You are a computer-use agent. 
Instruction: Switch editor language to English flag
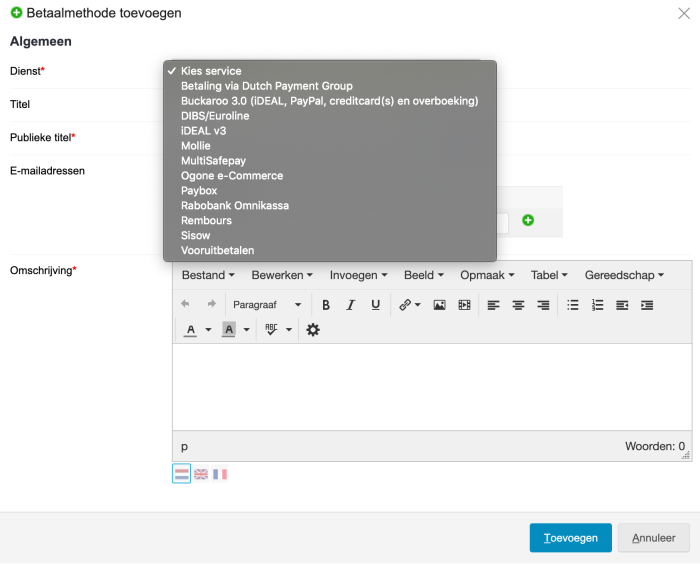[201, 474]
